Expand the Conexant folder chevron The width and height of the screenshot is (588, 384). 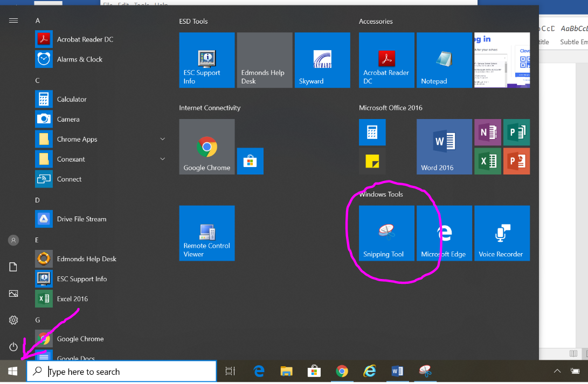pyautogui.click(x=162, y=159)
